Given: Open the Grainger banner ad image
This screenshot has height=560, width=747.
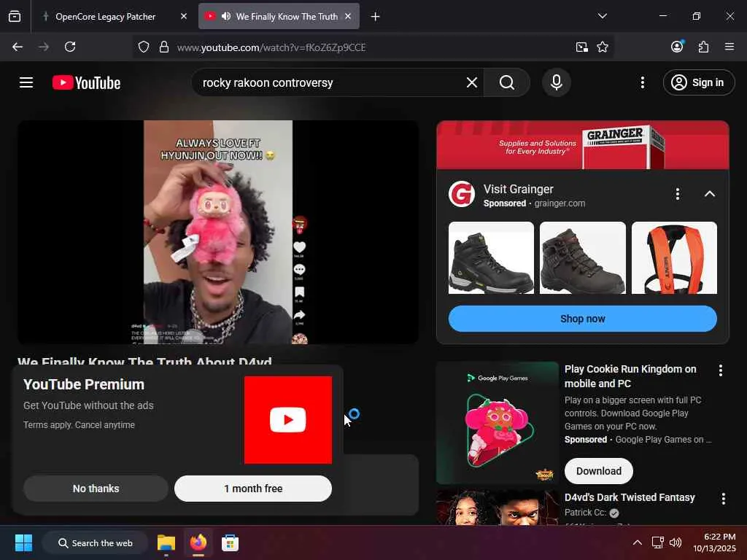Looking at the screenshot, I should coord(583,145).
